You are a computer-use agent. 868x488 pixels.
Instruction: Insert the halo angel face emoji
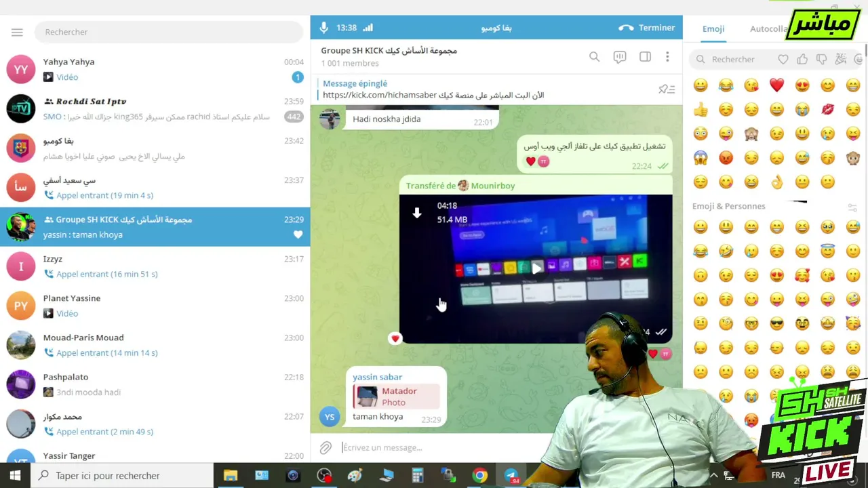tap(827, 251)
